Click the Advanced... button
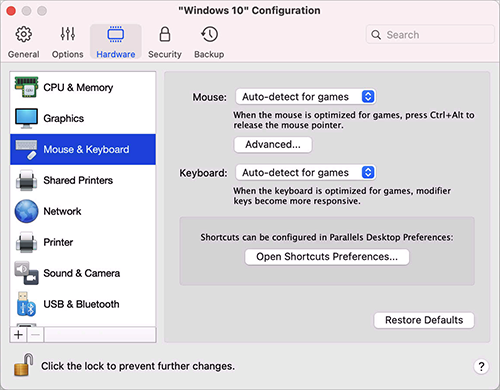The width and height of the screenshot is (500, 390). point(273,145)
